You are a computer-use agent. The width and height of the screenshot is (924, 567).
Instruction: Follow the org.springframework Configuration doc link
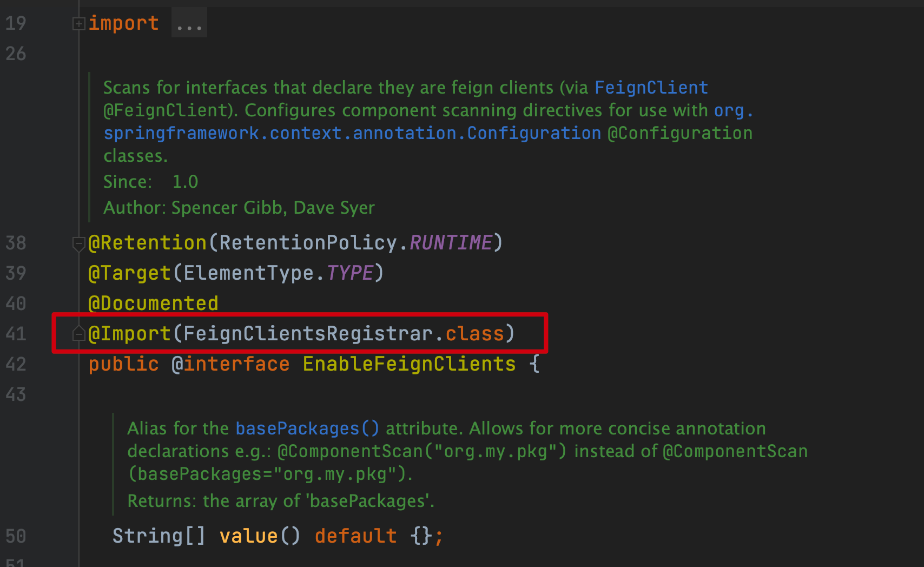[352, 133]
